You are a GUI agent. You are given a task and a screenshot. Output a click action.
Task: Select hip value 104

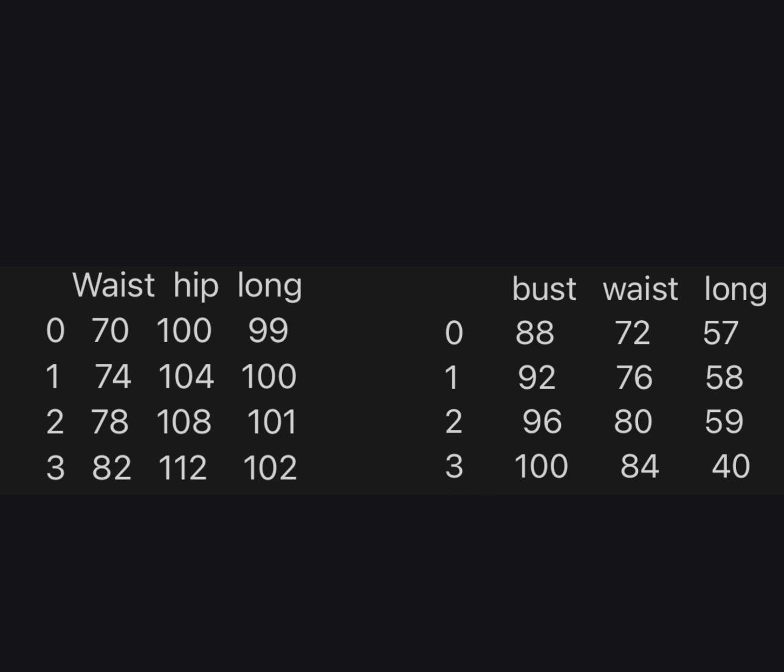[x=186, y=377]
